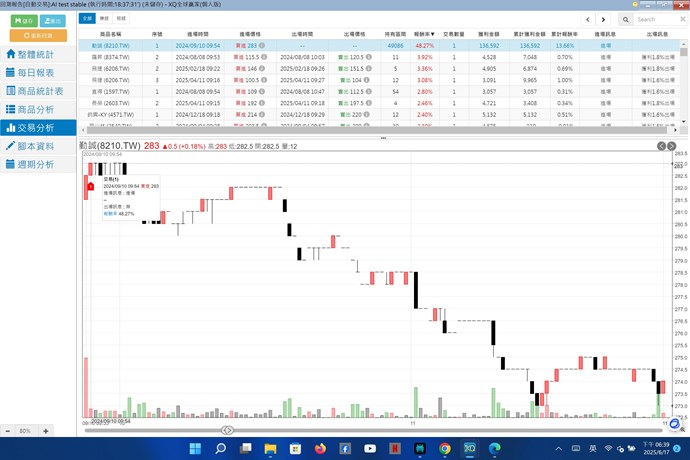Sort by the 報酬率 column header
This screenshot has height=460, width=690.
pyautogui.click(x=424, y=33)
